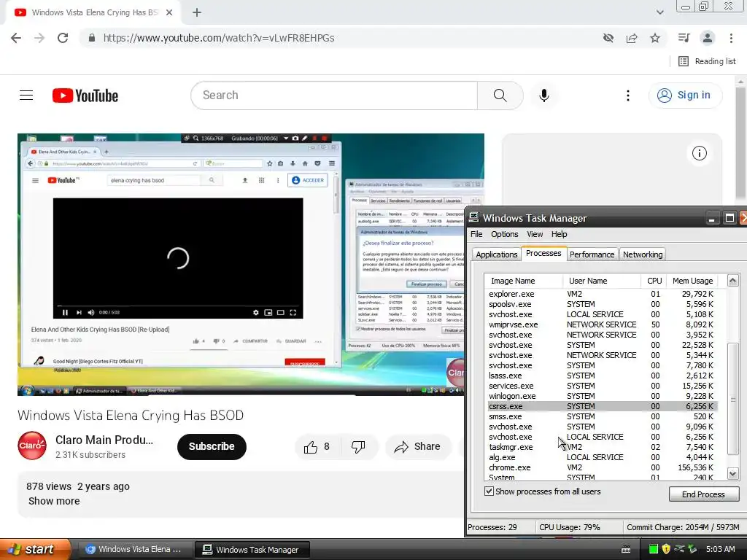Sort processes by User Name column
The width and height of the screenshot is (747, 560).
click(x=602, y=281)
